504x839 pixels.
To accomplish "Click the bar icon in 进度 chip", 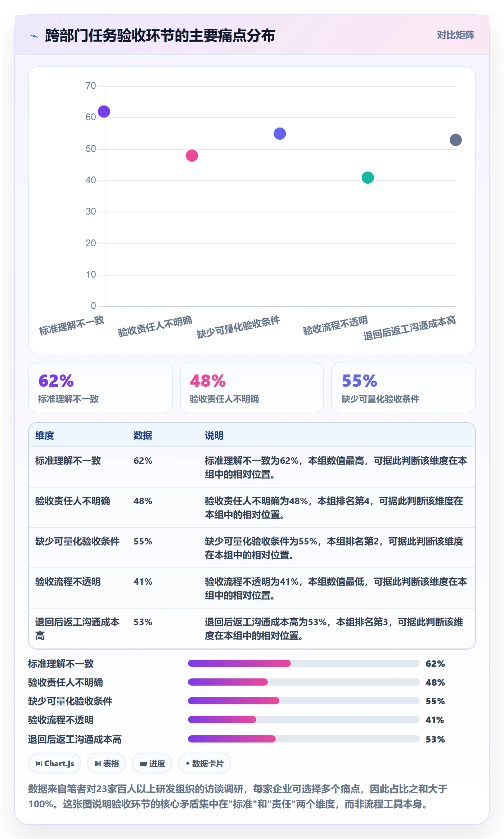I will pos(143,764).
